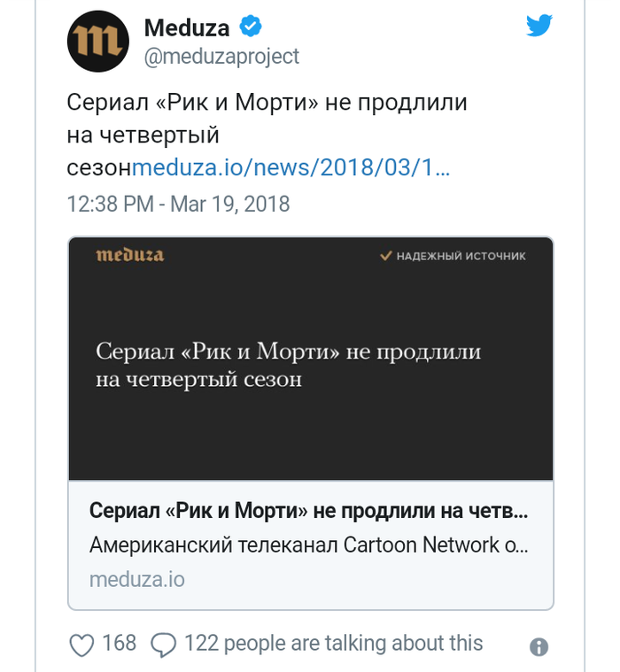Open the meduza.io/news/2018 link
Image resolution: width=620 pixels, height=672 pixels.
(291, 167)
